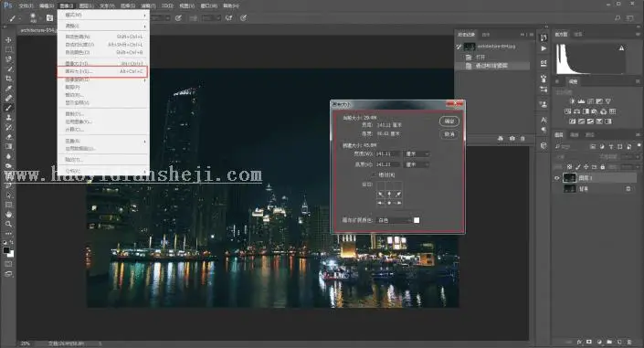Choose Image Size in Image menu
This screenshot has width=644, height=348.
[x=102, y=64]
